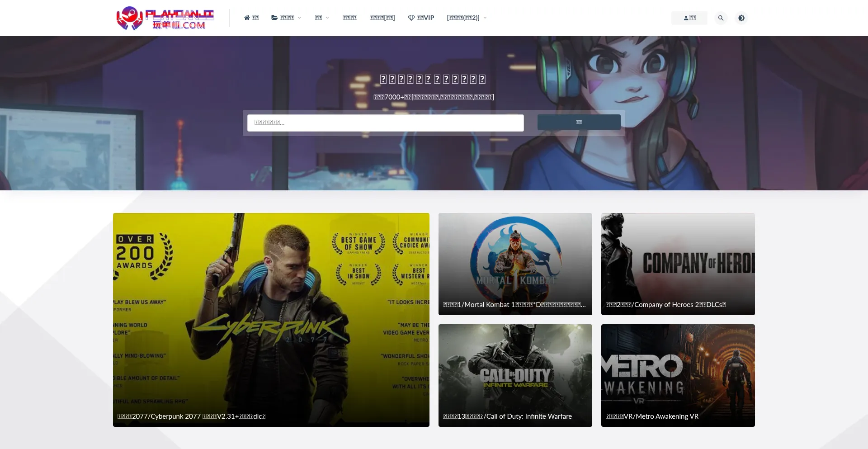
Task: Go to the home page via house icon
Action: tap(251, 18)
